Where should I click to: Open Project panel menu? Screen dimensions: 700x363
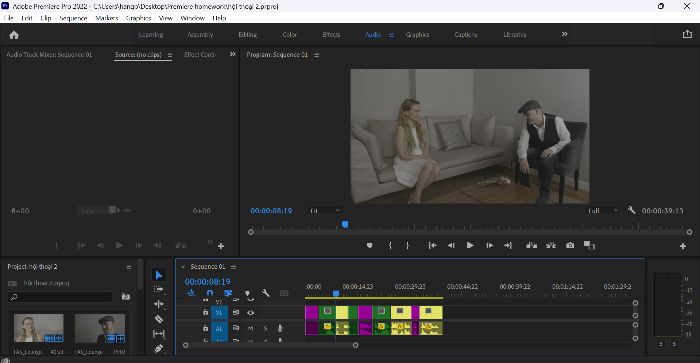(129, 267)
